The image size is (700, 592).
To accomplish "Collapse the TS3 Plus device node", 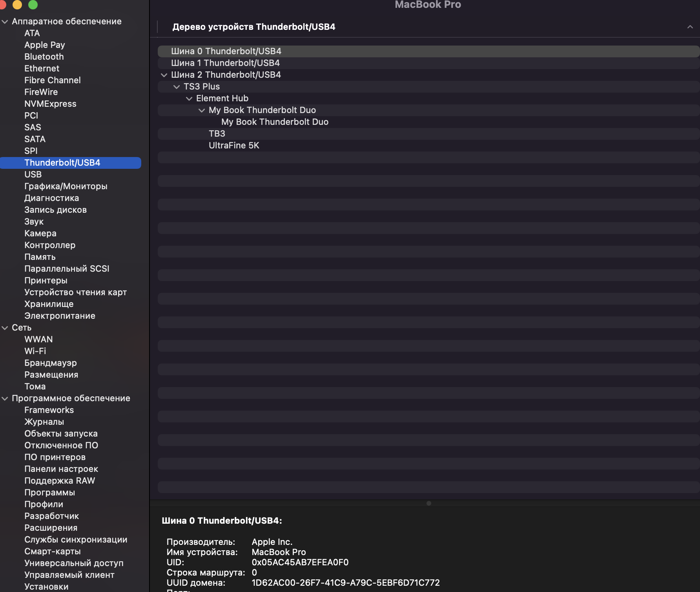I will [x=177, y=87].
